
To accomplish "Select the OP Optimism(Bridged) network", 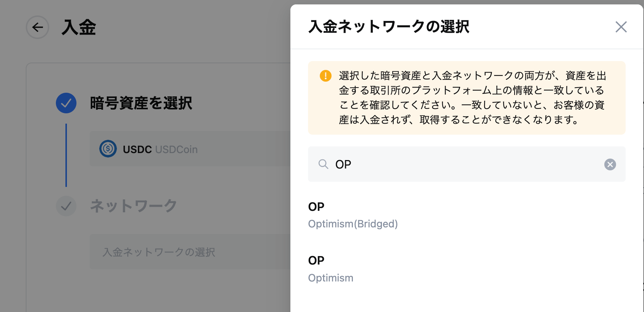I will point(353,215).
